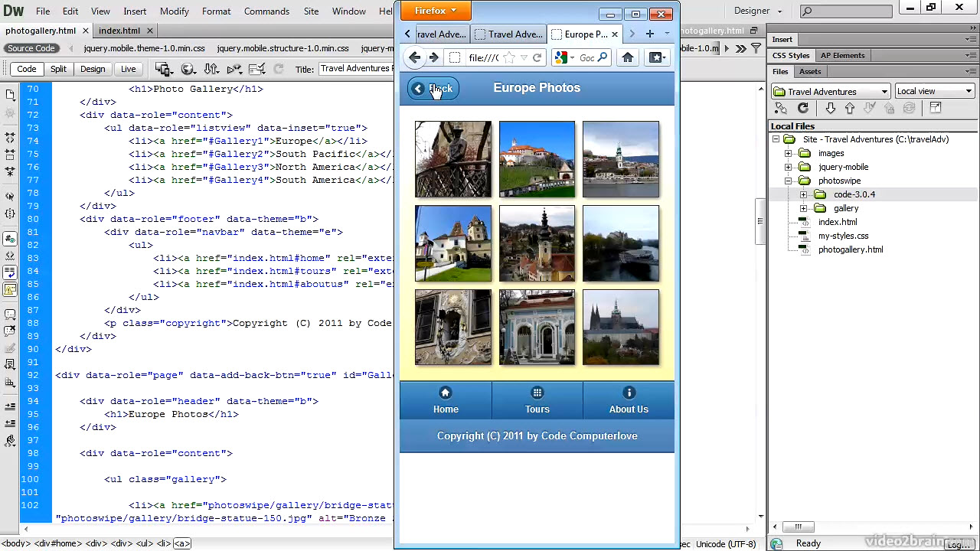Switch to Design view
The height and width of the screenshot is (551, 980).
(93, 69)
